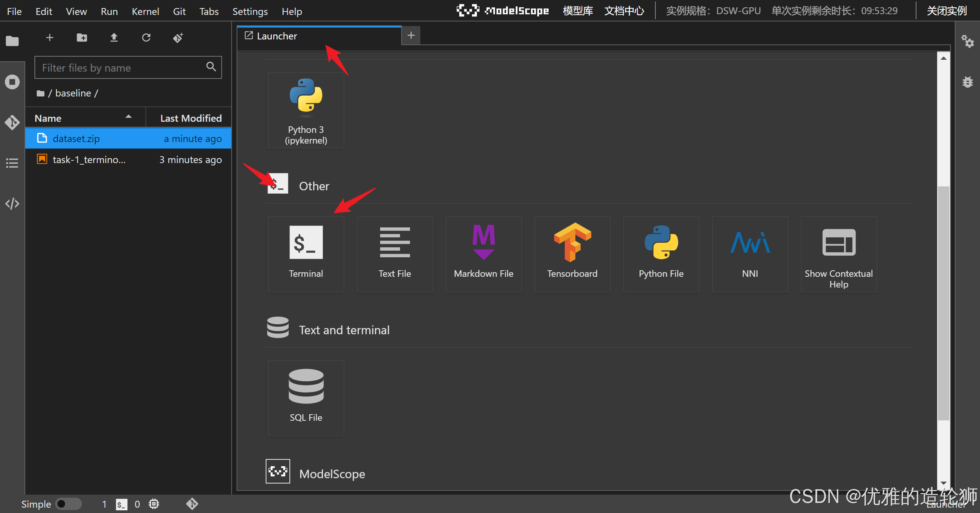Open the NNI launcher card
This screenshot has height=513, width=980.
coord(750,253)
